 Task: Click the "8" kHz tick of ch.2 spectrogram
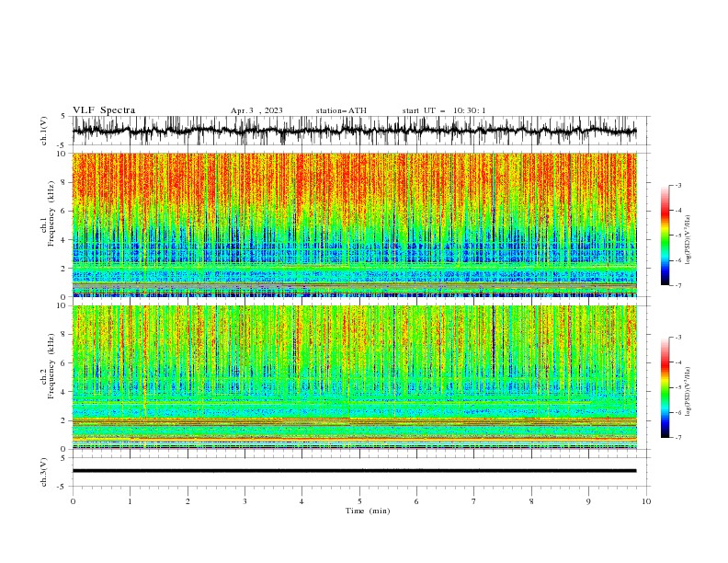[65, 335]
